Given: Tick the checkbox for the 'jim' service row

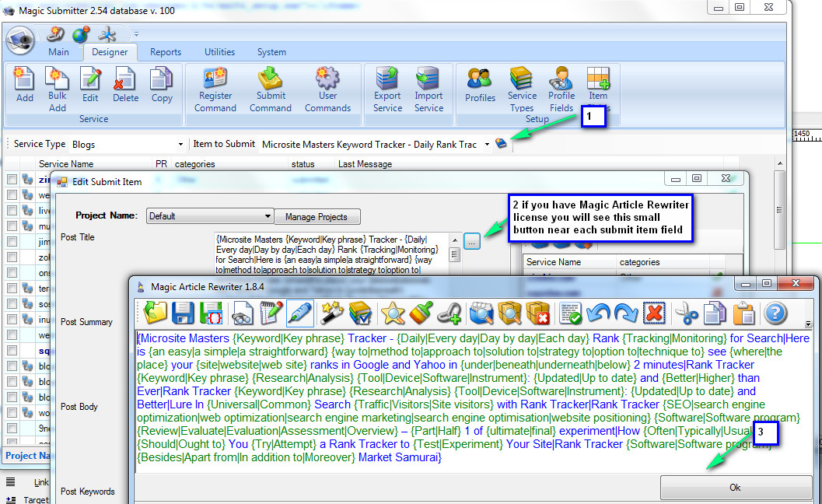Looking at the screenshot, I should (12, 242).
